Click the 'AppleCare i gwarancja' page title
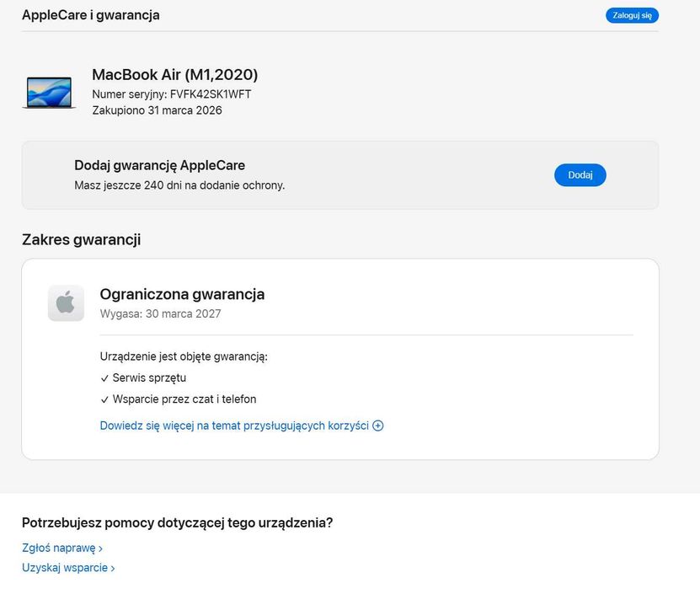 [x=91, y=15]
